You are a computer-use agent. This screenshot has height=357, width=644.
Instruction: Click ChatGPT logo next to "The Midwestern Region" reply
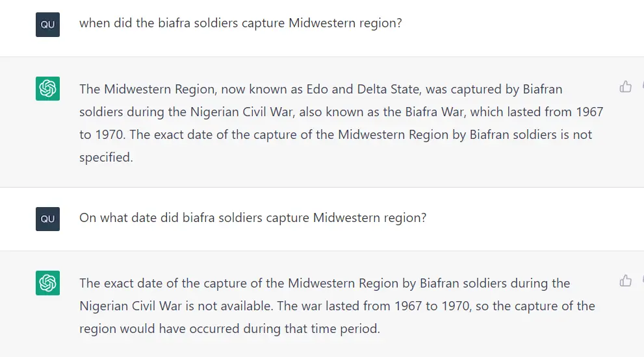click(x=47, y=89)
